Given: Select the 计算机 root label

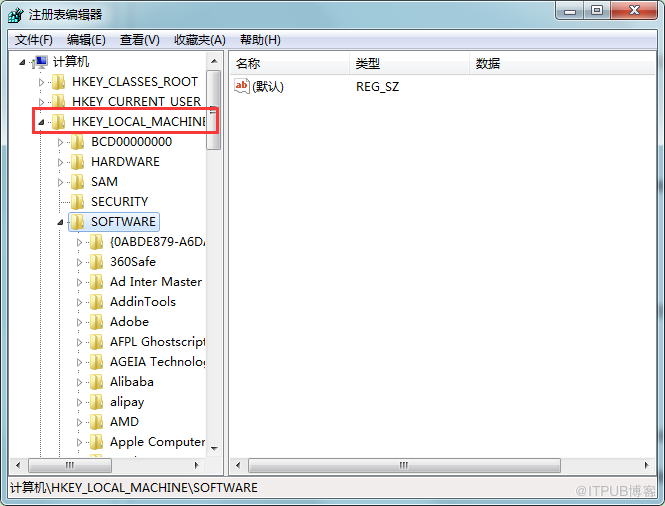Looking at the screenshot, I should click(71, 62).
